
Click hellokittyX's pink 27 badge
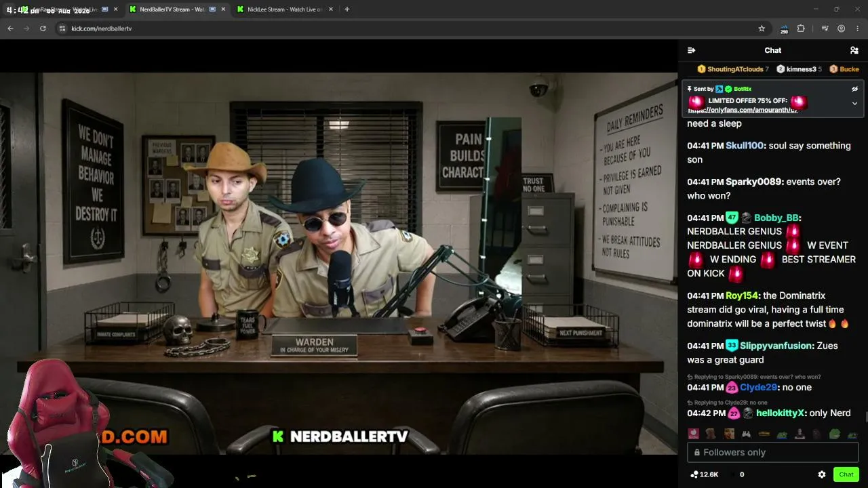click(x=733, y=413)
